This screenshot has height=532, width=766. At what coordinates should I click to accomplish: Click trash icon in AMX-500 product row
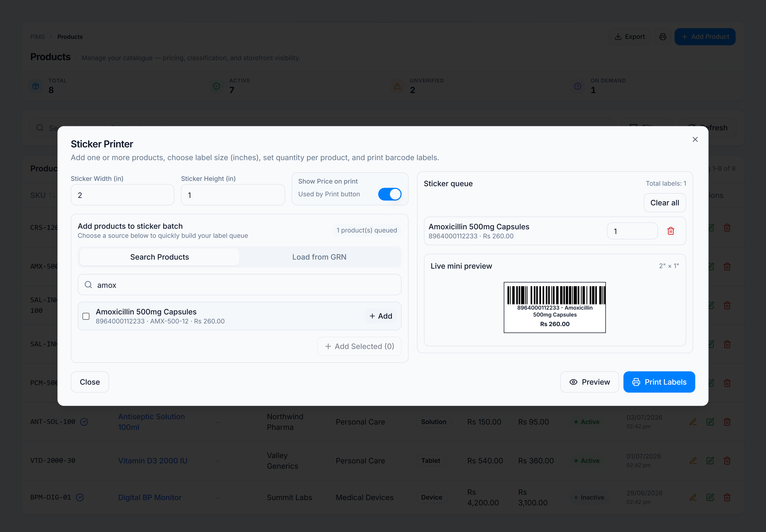727,266
